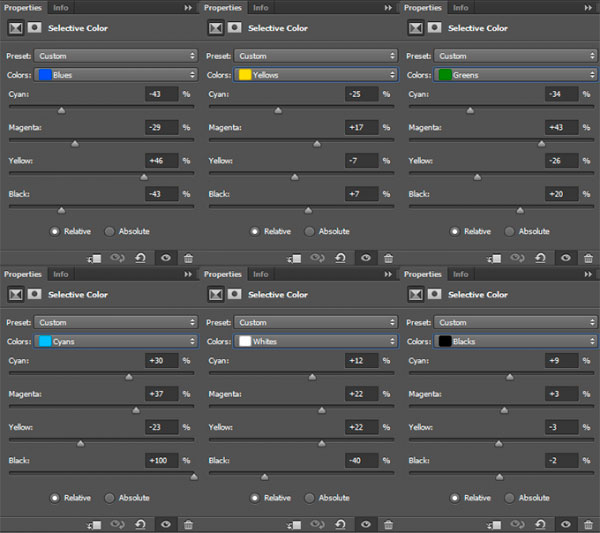Switch to Info tab in the Whites panel

point(261,274)
